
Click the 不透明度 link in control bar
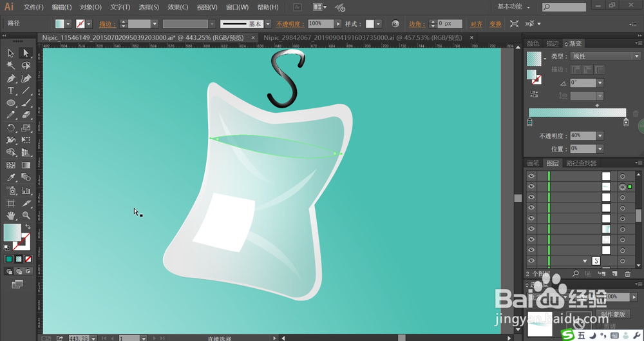click(x=290, y=24)
